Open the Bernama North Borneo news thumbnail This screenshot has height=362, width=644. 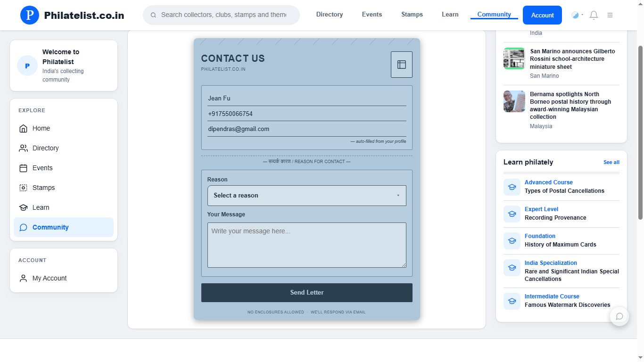coord(514,101)
